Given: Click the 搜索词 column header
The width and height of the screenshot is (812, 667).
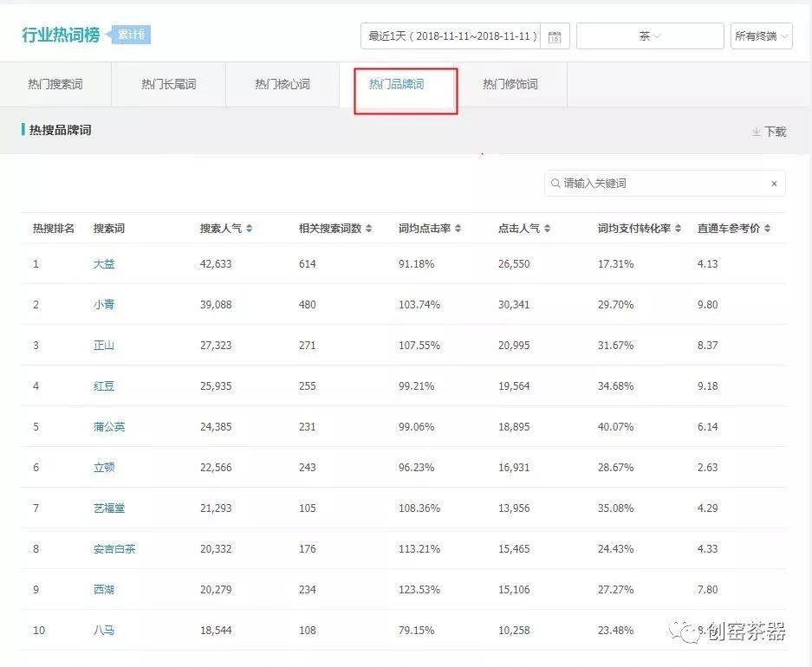Looking at the screenshot, I should pyautogui.click(x=108, y=228).
